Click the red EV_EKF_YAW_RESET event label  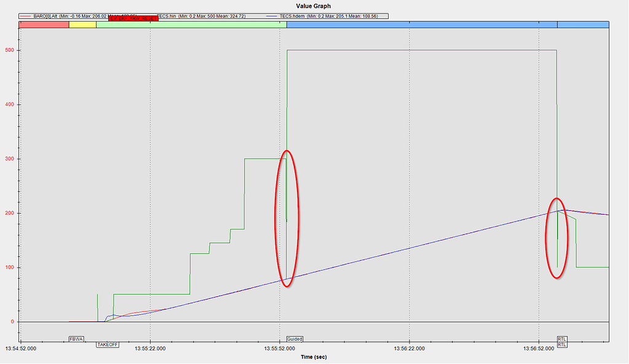(132, 19)
